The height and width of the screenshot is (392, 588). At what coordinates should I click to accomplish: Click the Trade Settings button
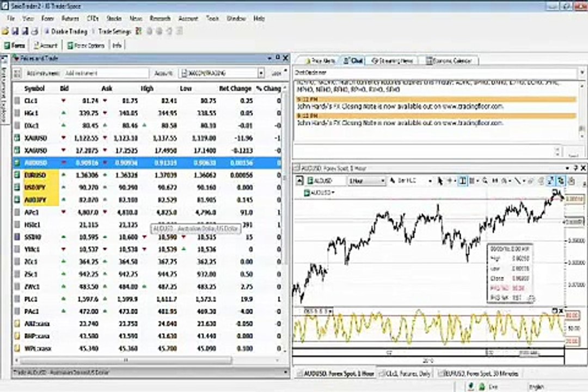coord(114,32)
